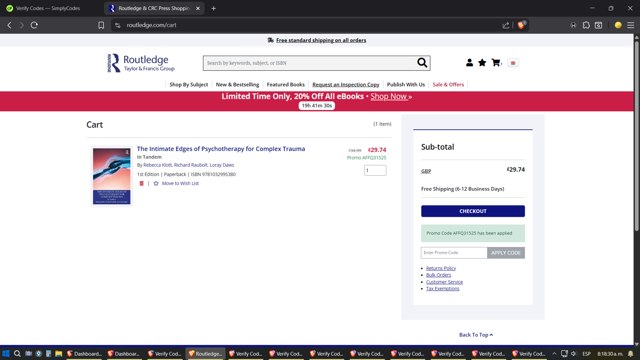Open author Rebecca Klott link
The height and width of the screenshot is (360, 640).
(158, 165)
